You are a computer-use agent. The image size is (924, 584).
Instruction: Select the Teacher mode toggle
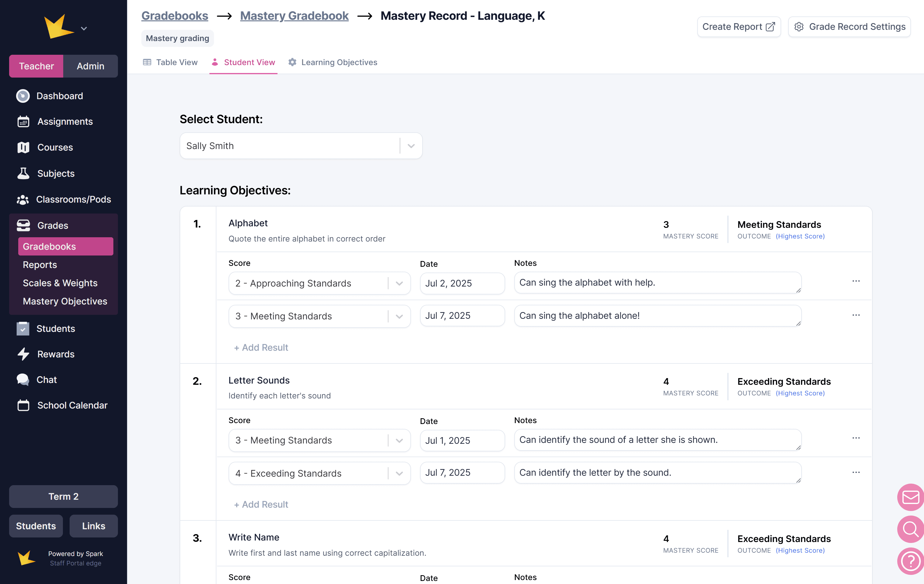point(36,66)
